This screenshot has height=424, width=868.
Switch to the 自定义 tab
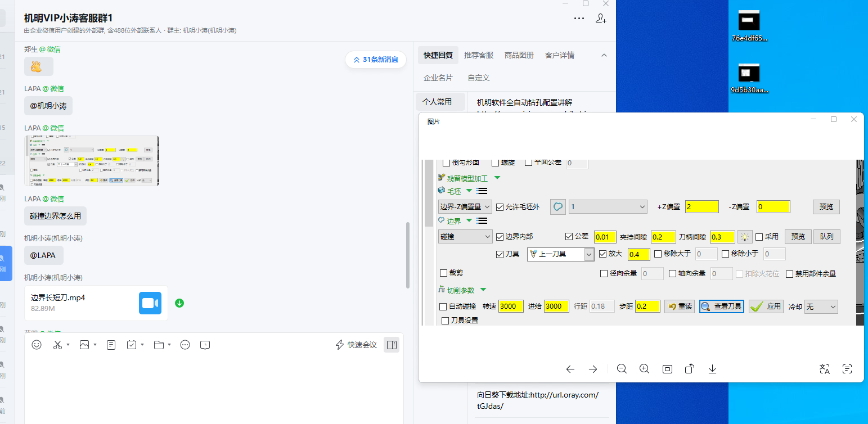(479, 78)
